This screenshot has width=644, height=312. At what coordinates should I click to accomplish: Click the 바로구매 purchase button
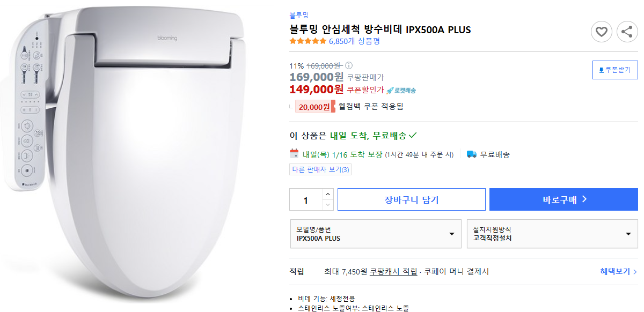click(x=562, y=199)
